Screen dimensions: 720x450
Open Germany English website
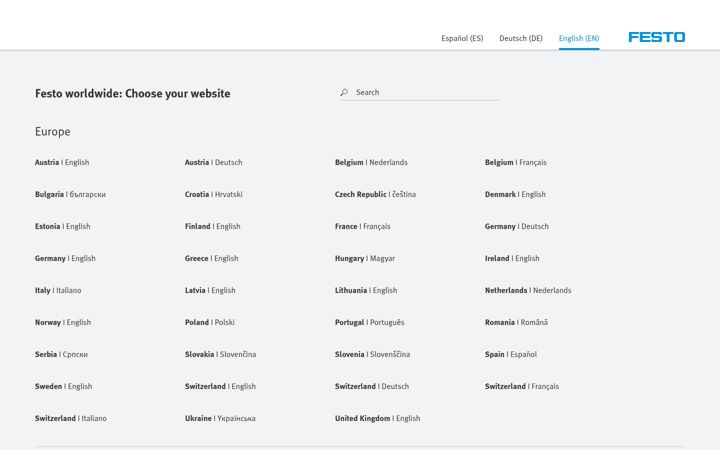tap(65, 259)
